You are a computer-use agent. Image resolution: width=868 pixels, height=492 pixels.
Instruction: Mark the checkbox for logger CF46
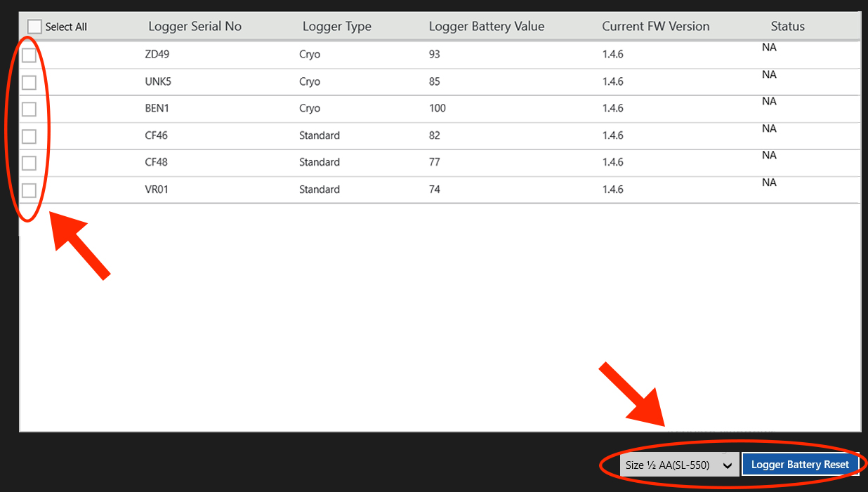tap(29, 136)
